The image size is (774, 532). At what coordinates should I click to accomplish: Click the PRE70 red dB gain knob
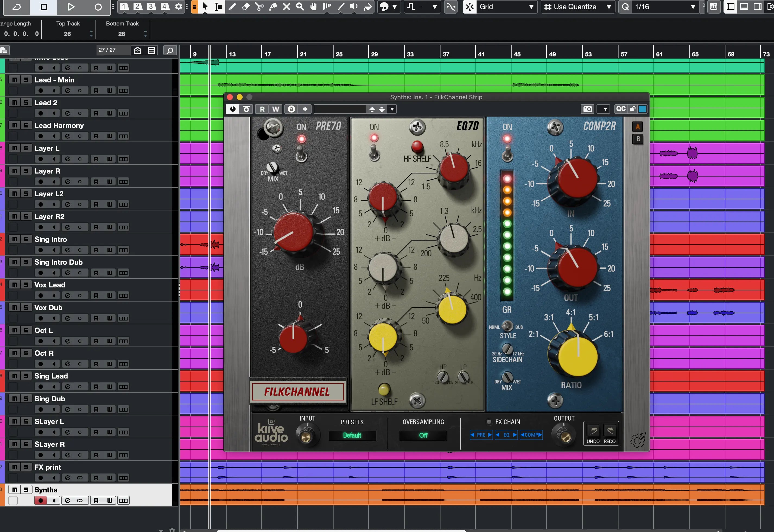point(294,232)
